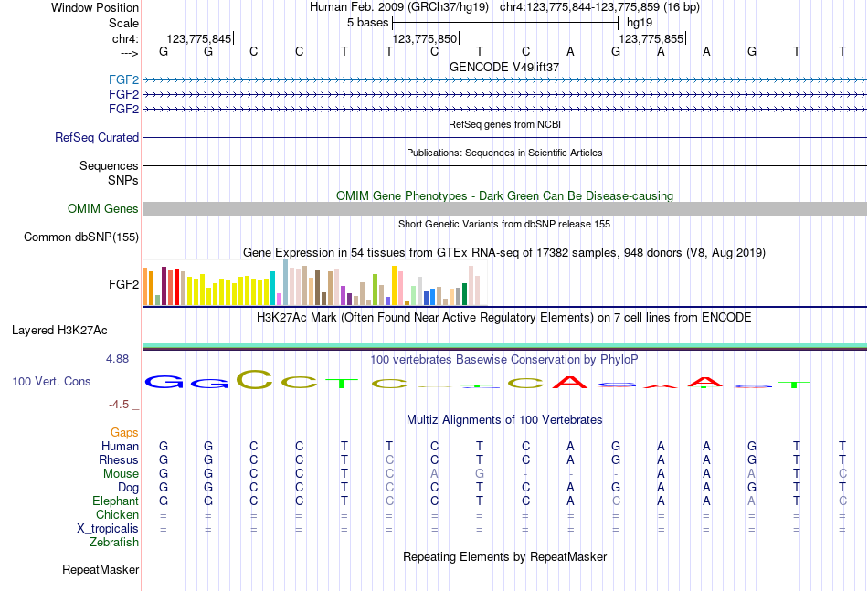868x591 pixels.
Task: Open the RefSeq Curated track label
Action: (97, 137)
